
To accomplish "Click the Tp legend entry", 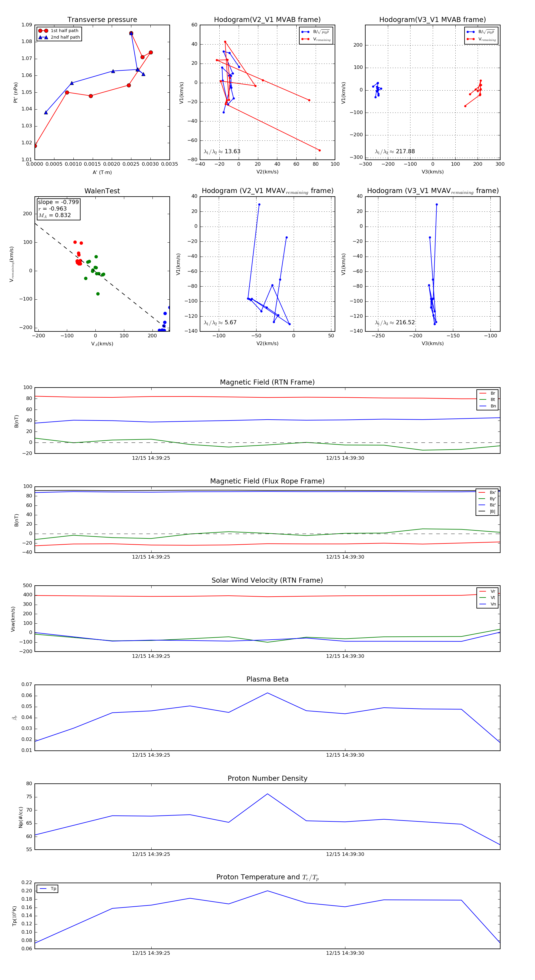I will [x=48, y=889].
